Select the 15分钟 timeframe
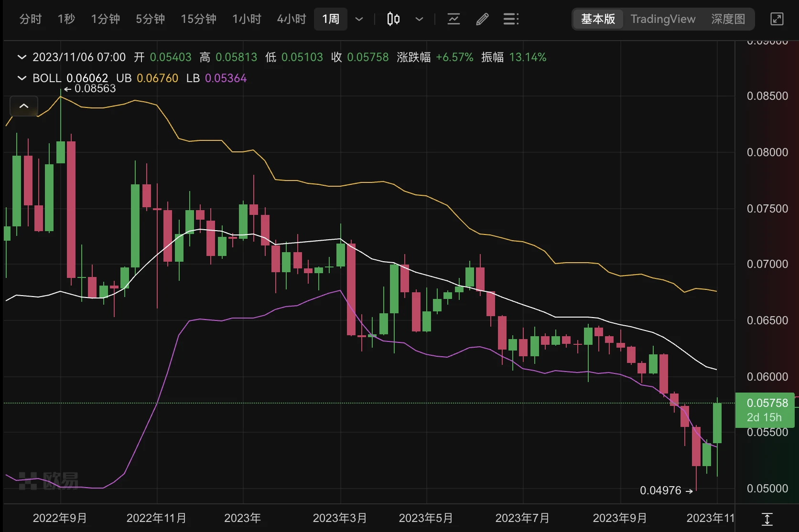The width and height of the screenshot is (799, 532). (x=198, y=19)
